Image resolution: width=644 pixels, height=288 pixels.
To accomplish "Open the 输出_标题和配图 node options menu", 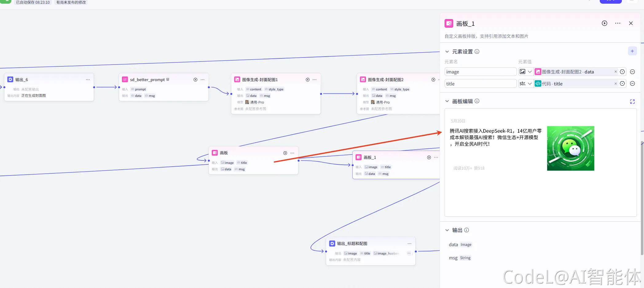I will pyautogui.click(x=409, y=243).
